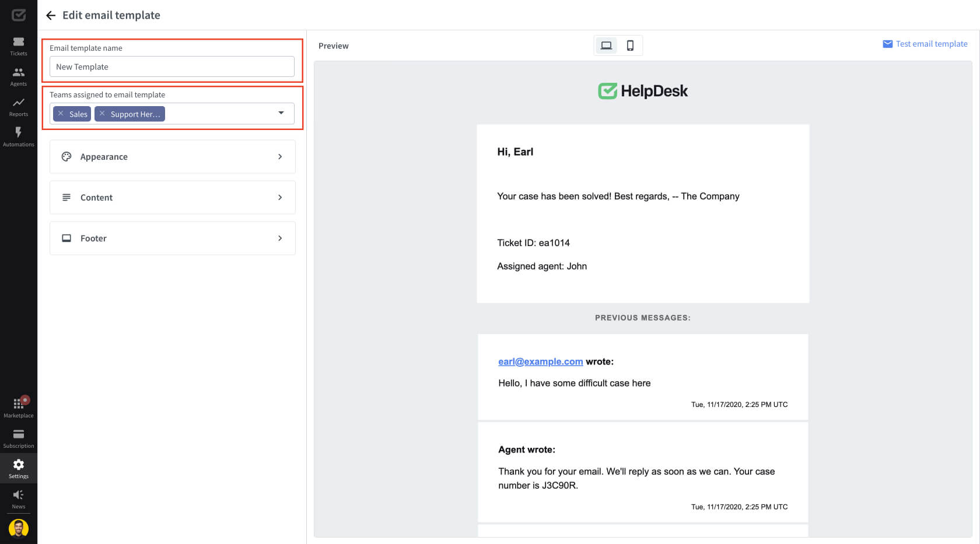Viewport: 980px width, 544px height.
Task: Expand the Appearance section
Action: click(173, 156)
